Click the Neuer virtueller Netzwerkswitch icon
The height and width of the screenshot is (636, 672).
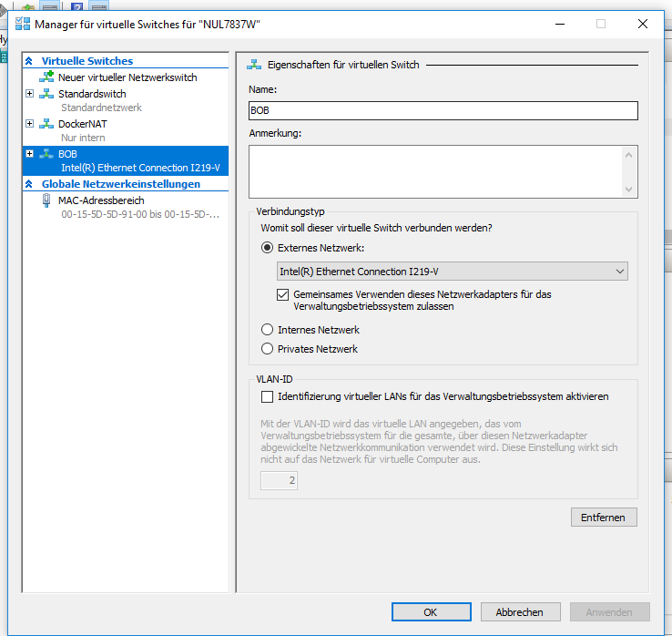pos(46,77)
